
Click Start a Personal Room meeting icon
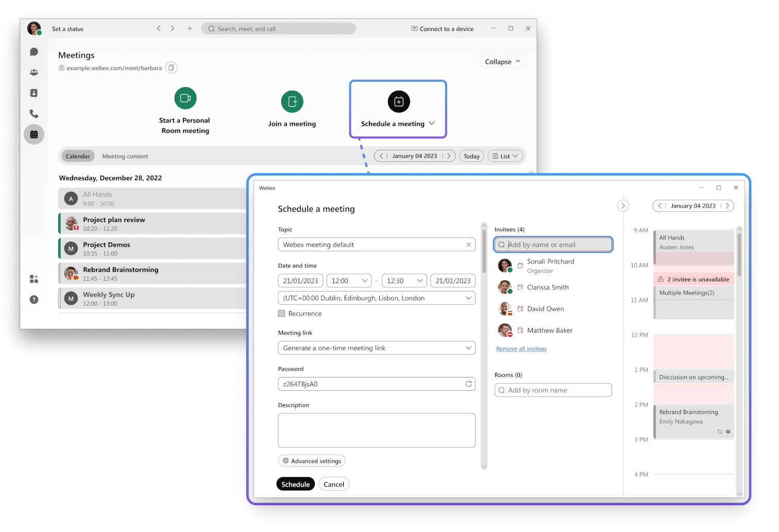coord(185,98)
